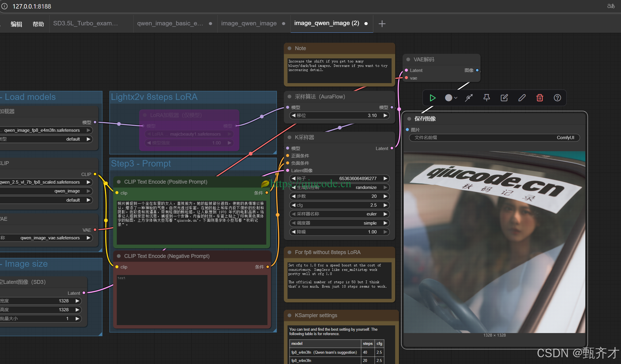
Task: Collapse the Positive Prompt node via its dot
Action: [119, 182]
